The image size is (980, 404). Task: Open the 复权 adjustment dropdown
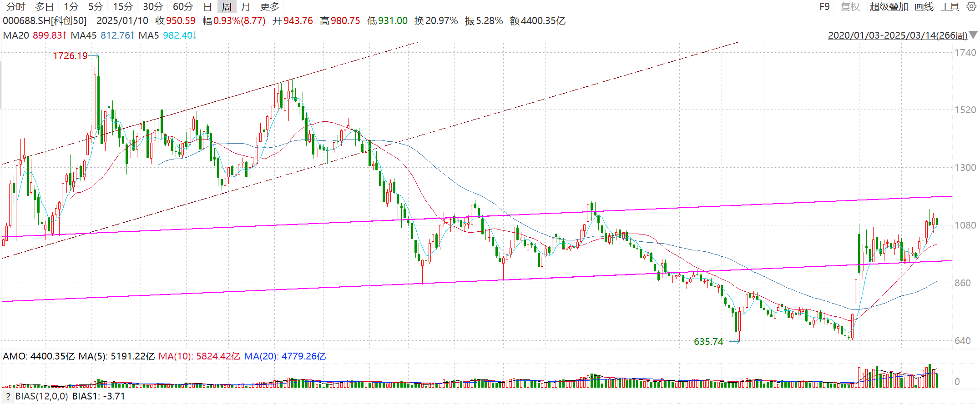pos(849,7)
